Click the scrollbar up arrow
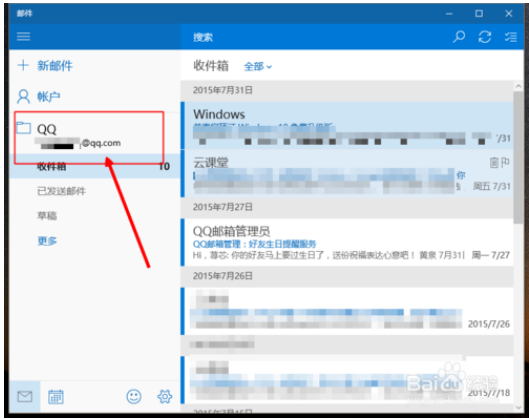Image resolution: width=529 pixels, height=419 pixels. (x=518, y=86)
